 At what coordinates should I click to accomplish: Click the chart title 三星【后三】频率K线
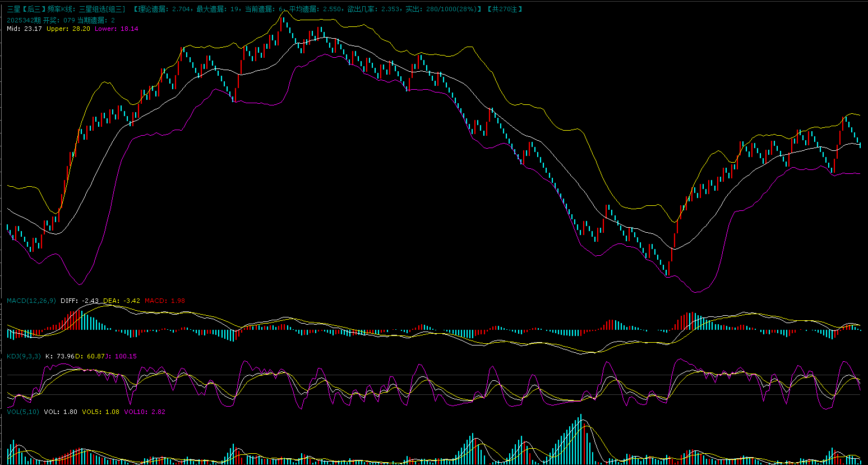[41, 9]
